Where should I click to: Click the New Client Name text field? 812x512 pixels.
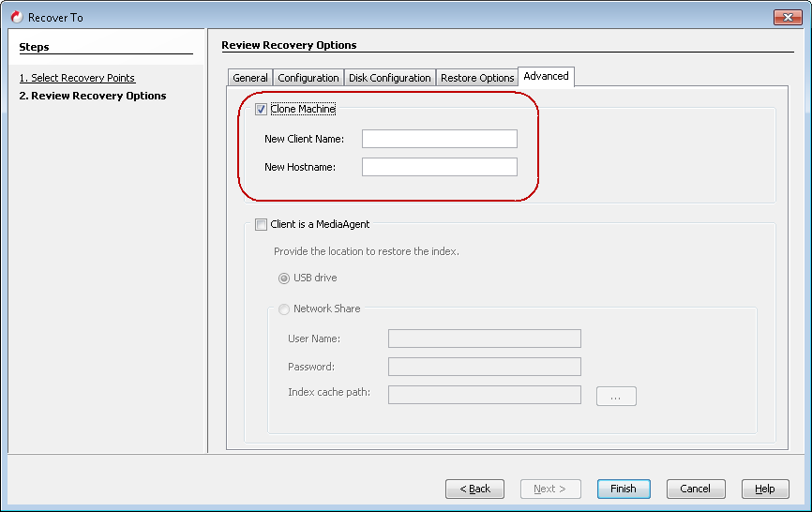tap(440, 139)
